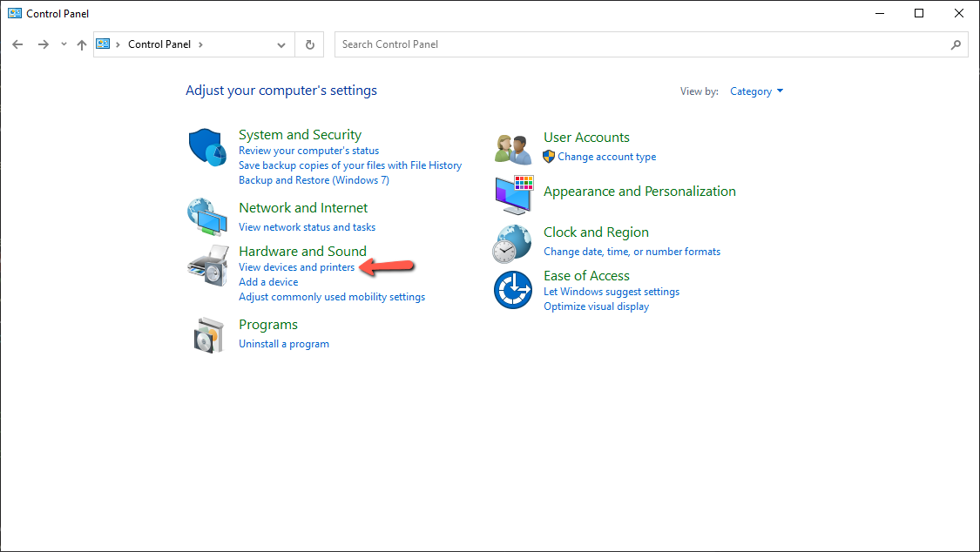Open View by Category dropdown
Viewport: 980px width, 552px height.
[756, 91]
